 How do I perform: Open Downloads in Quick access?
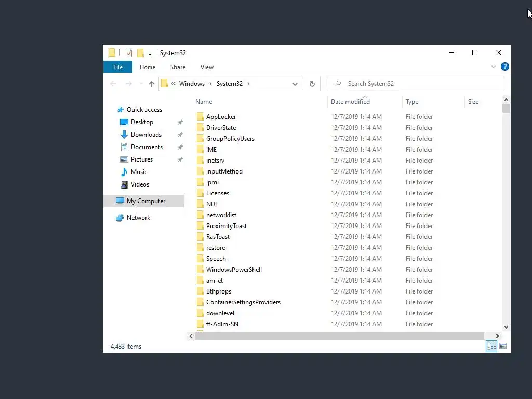tap(146, 135)
